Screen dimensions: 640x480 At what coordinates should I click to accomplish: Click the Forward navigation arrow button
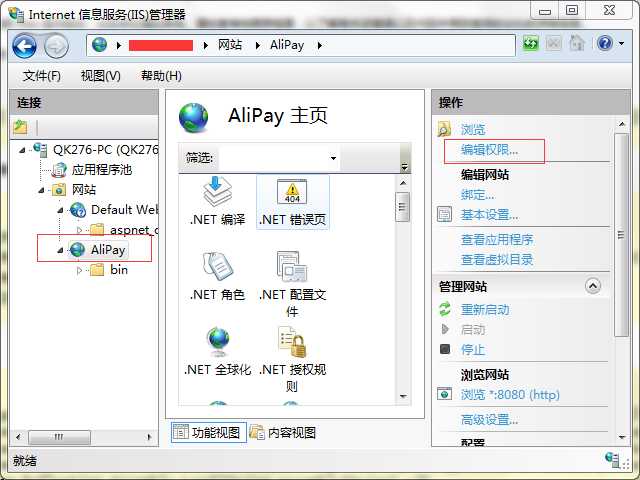click(x=56, y=47)
